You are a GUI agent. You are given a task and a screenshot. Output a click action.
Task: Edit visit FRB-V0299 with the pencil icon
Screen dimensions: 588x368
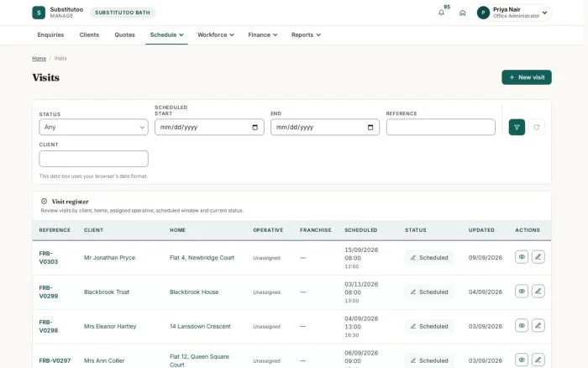(538, 291)
